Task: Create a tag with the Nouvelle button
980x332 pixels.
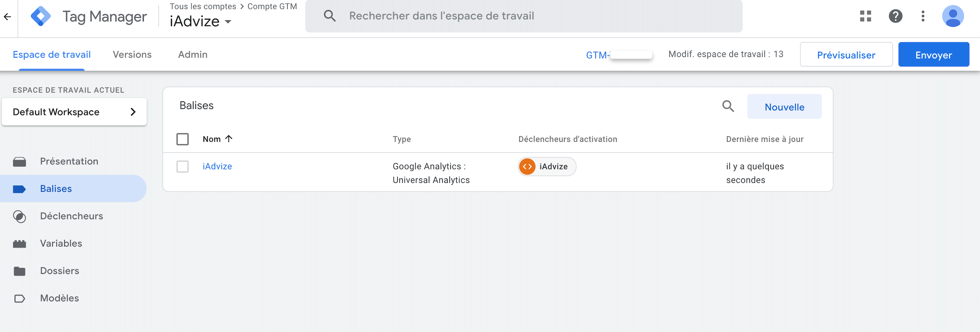Action: click(785, 107)
